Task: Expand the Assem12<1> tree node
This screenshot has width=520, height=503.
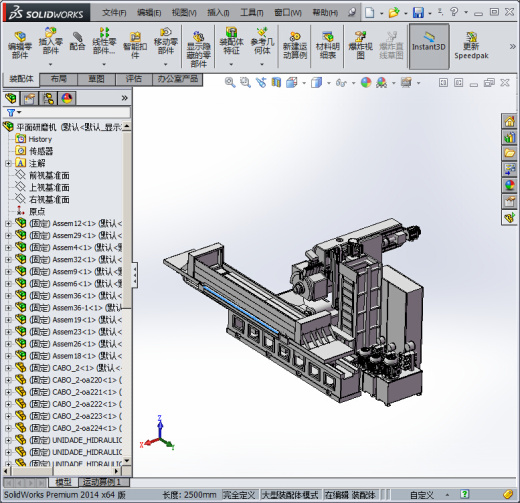Action: 8,224
